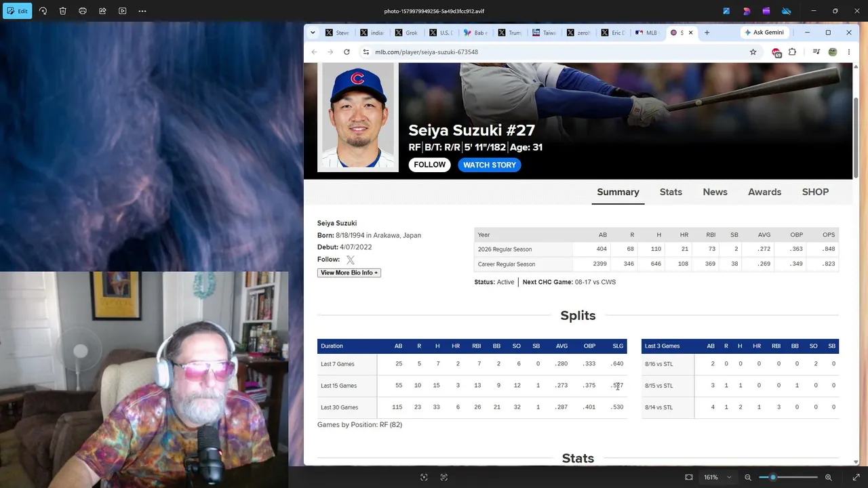Viewport: 868px width, 488px height.
Task: Rotate the image in Photos viewer
Action: (x=43, y=11)
